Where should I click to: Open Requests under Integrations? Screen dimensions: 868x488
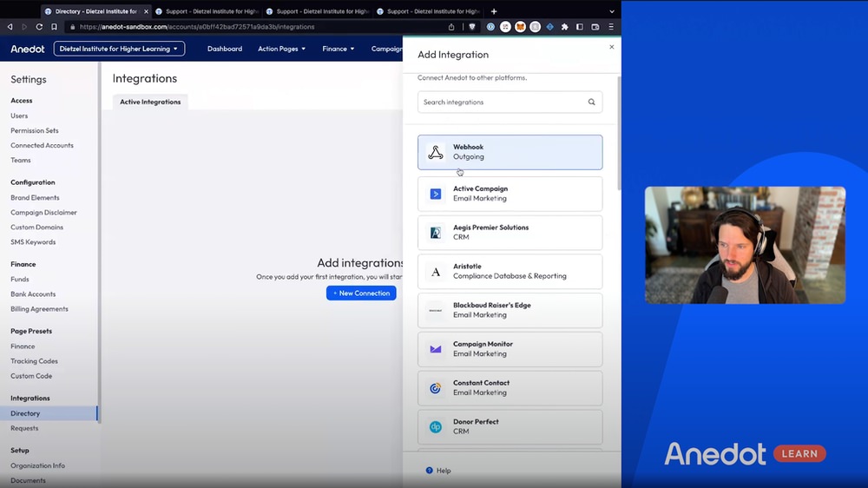click(x=24, y=428)
